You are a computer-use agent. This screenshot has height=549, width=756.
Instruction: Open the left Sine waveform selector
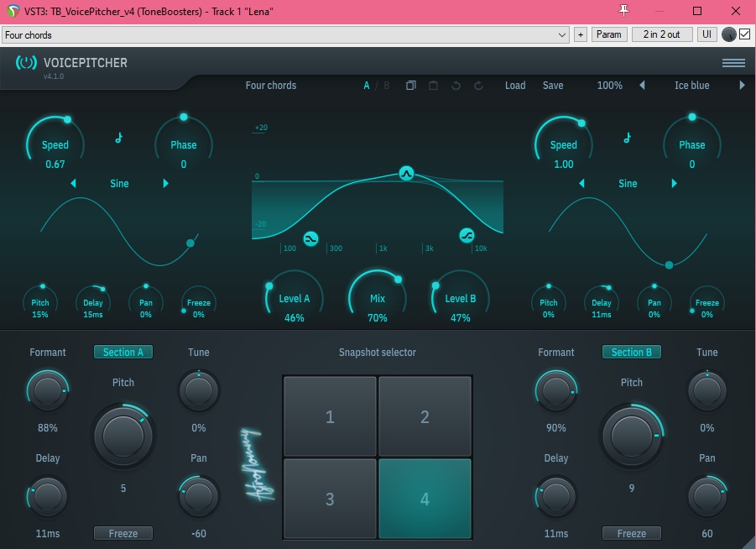click(119, 183)
